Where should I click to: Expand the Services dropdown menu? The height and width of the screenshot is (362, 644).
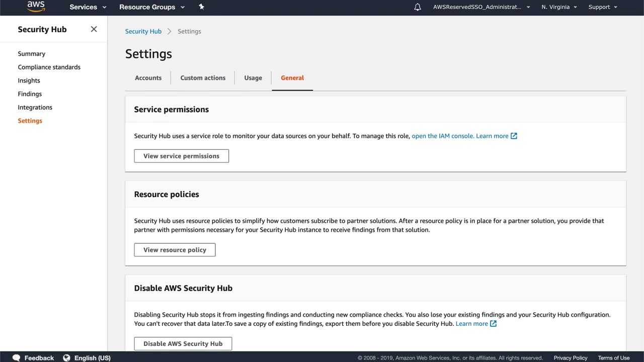click(88, 7)
